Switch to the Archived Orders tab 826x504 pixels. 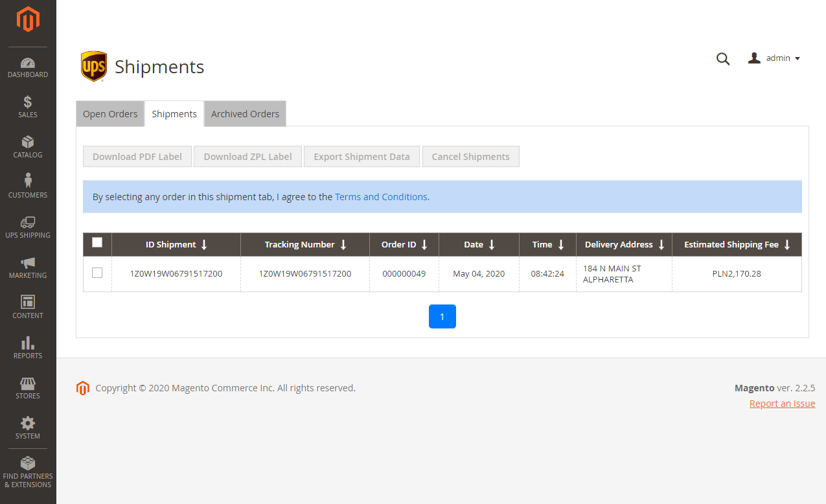pos(245,113)
